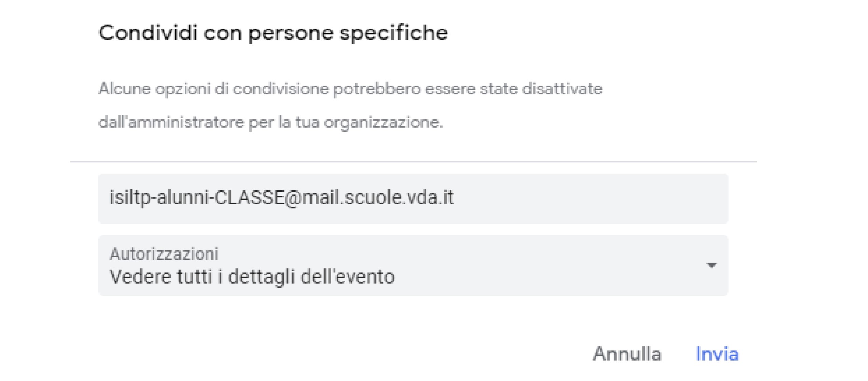868x381 pixels.
Task: Open the Autorizzazioni permissions dropdown
Action: point(413,265)
